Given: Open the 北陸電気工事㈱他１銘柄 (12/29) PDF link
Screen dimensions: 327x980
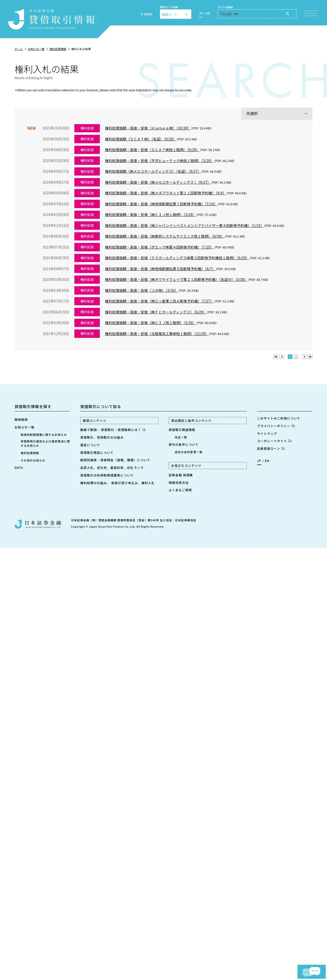Looking at the screenshot, I should pyautogui.click(x=156, y=334).
